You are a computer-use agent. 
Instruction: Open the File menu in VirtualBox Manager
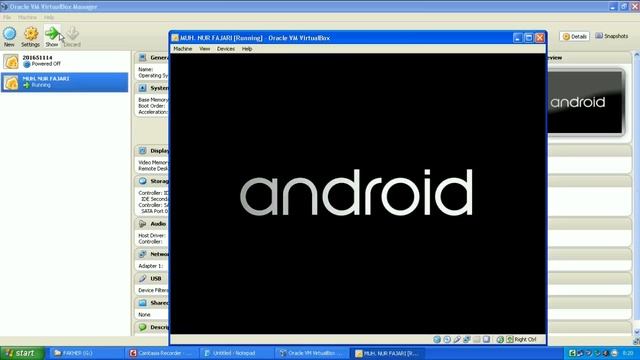pos(7,18)
